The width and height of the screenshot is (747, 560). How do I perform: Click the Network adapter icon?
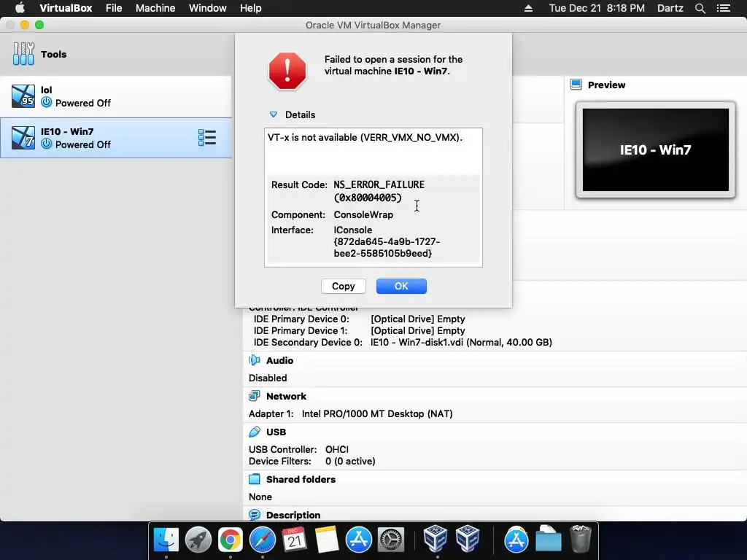[255, 396]
